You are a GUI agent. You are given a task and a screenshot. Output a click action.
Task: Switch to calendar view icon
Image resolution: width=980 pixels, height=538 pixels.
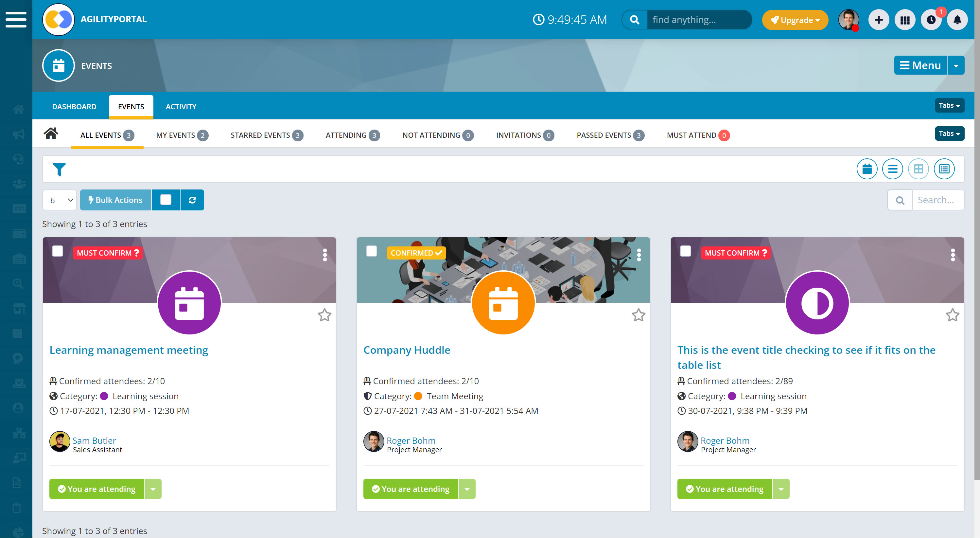(x=866, y=169)
